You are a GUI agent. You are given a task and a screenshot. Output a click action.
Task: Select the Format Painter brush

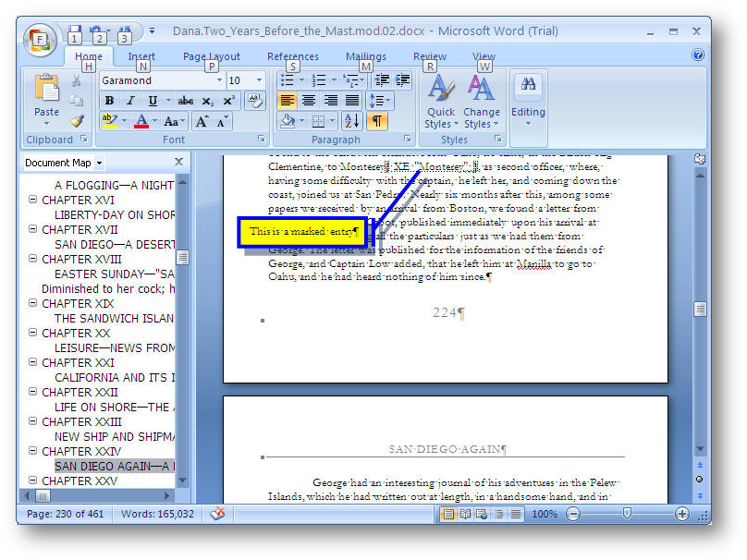[77, 121]
